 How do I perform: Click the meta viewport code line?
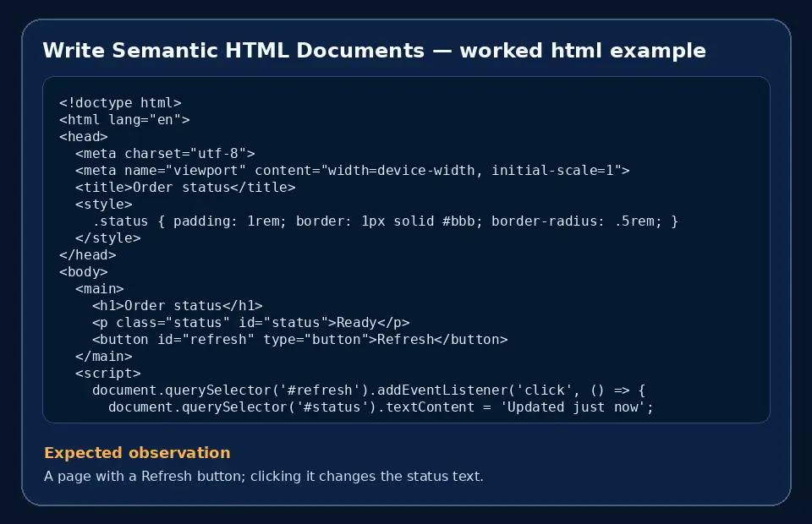[x=353, y=171]
